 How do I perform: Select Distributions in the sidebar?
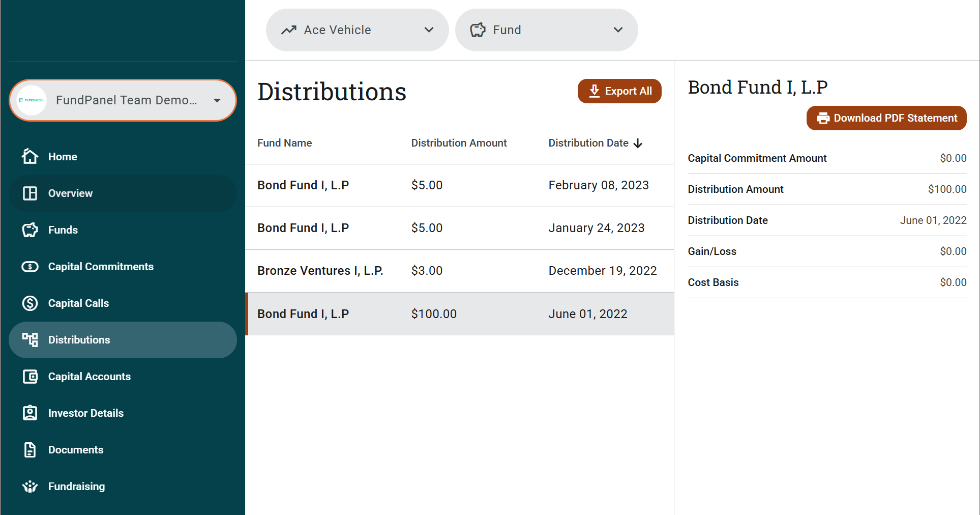coord(123,340)
